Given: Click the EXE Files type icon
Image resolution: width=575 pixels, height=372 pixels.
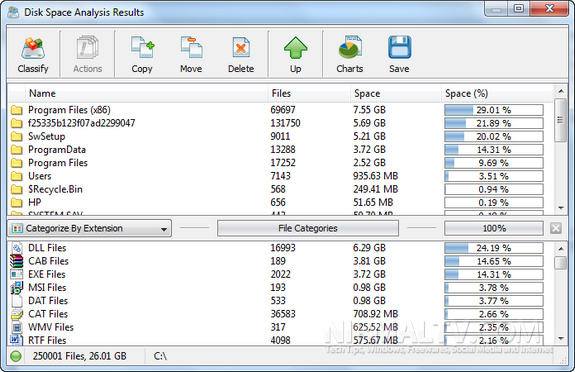Looking at the screenshot, I should coord(17,274).
